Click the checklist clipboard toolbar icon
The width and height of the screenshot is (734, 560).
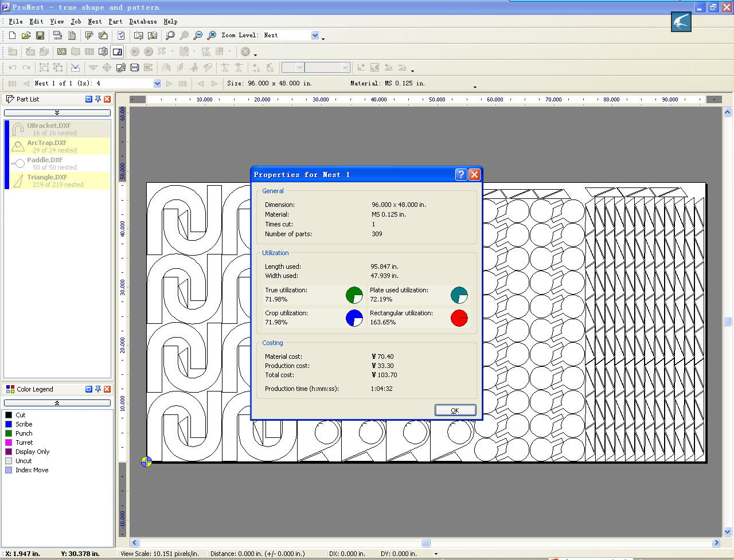(x=121, y=36)
